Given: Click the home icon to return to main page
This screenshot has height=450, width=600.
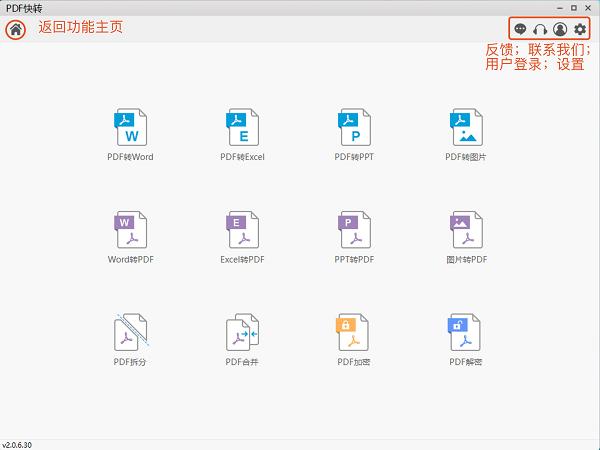Looking at the screenshot, I should tap(15, 29).
